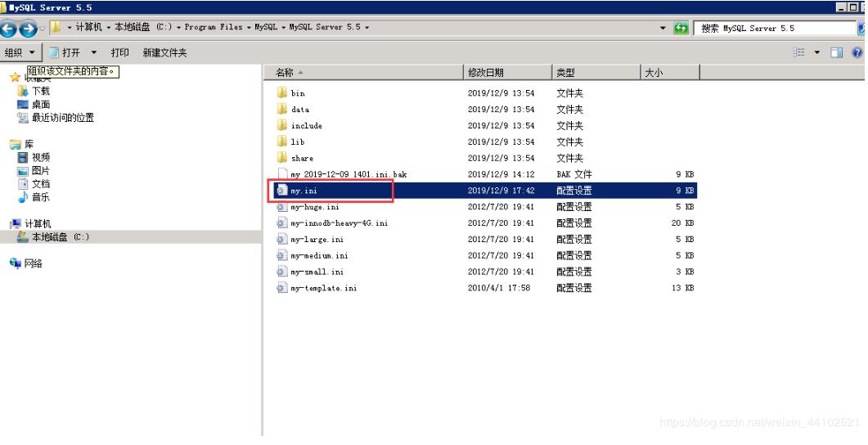Toggle the preview pane icon
This screenshot has height=445, width=868.
tap(836, 52)
